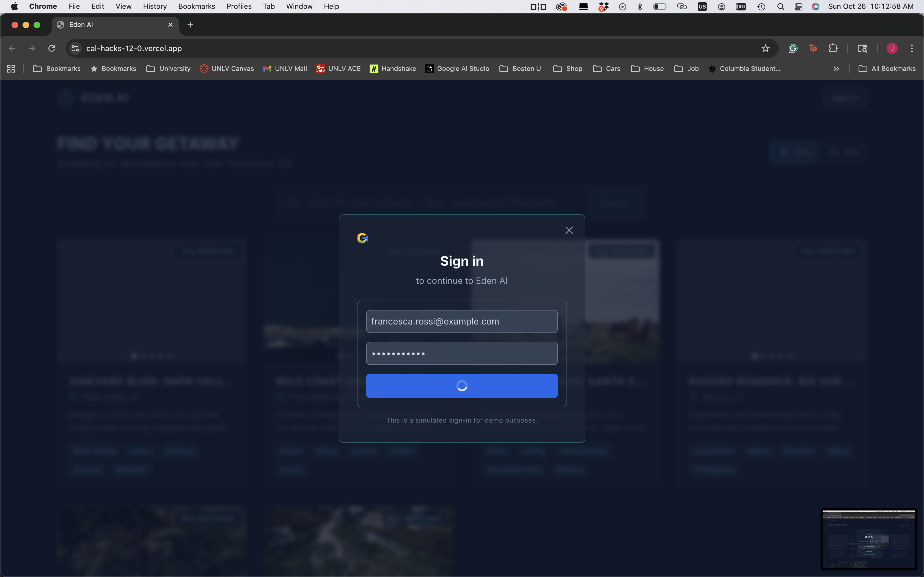Open site information icon in address bar

75,48
